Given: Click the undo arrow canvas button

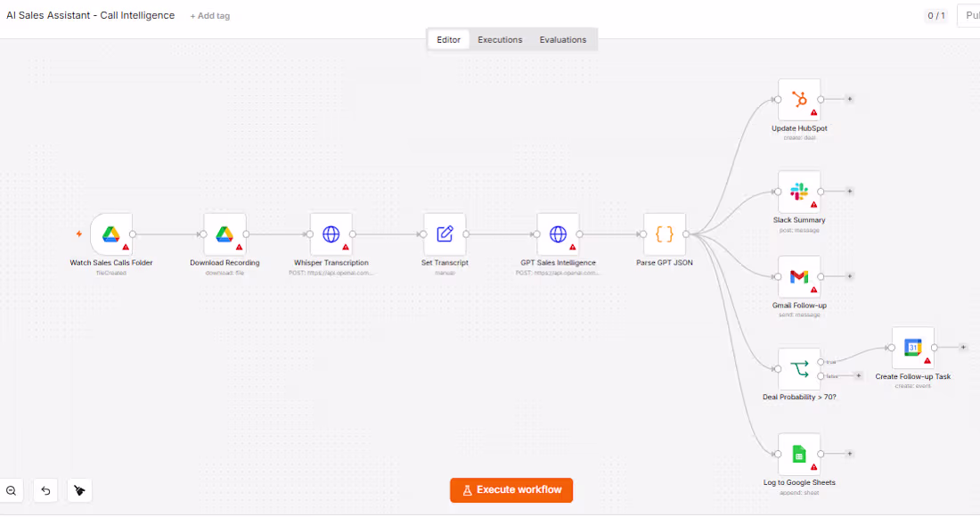Looking at the screenshot, I should (45, 491).
